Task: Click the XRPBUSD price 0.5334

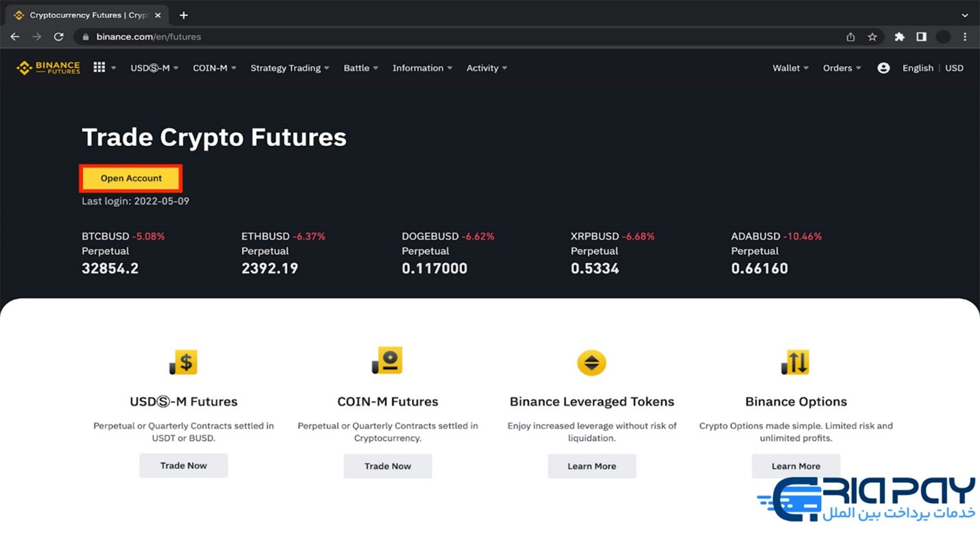Action: (595, 269)
